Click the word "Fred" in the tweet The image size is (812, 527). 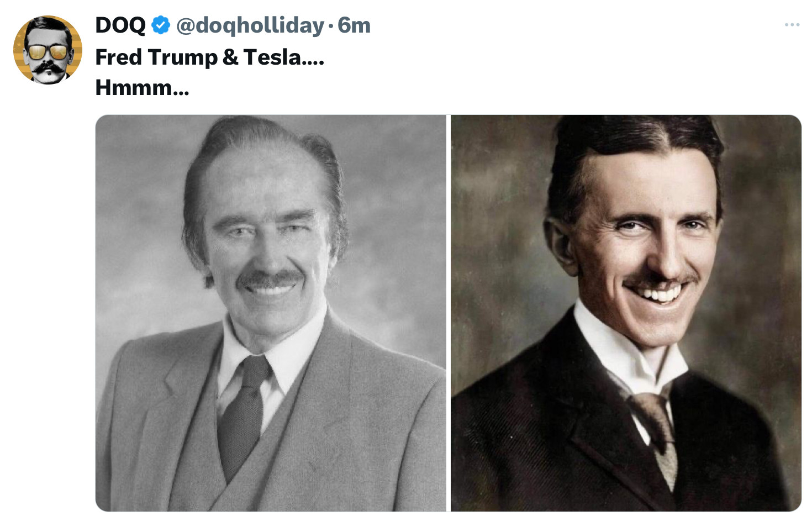pyautogui.click(x=119, y=57)
